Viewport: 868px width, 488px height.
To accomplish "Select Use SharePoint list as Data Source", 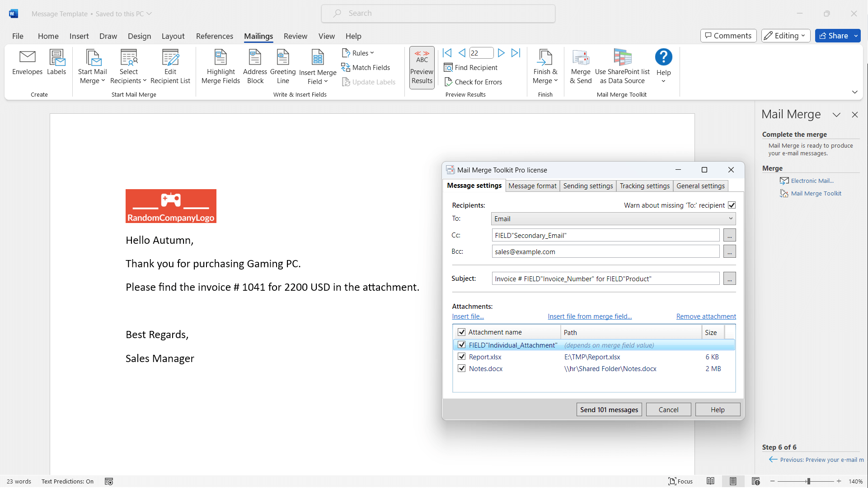I will tap(622, 66).
